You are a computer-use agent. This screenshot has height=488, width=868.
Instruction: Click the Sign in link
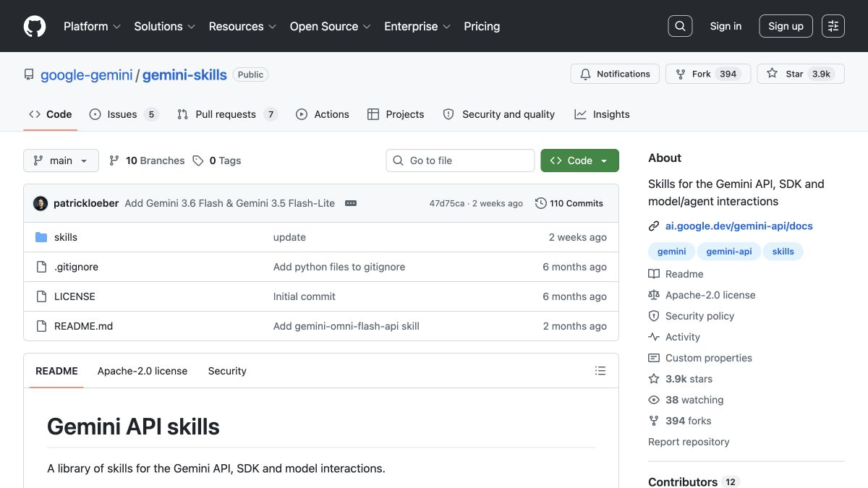726,26
